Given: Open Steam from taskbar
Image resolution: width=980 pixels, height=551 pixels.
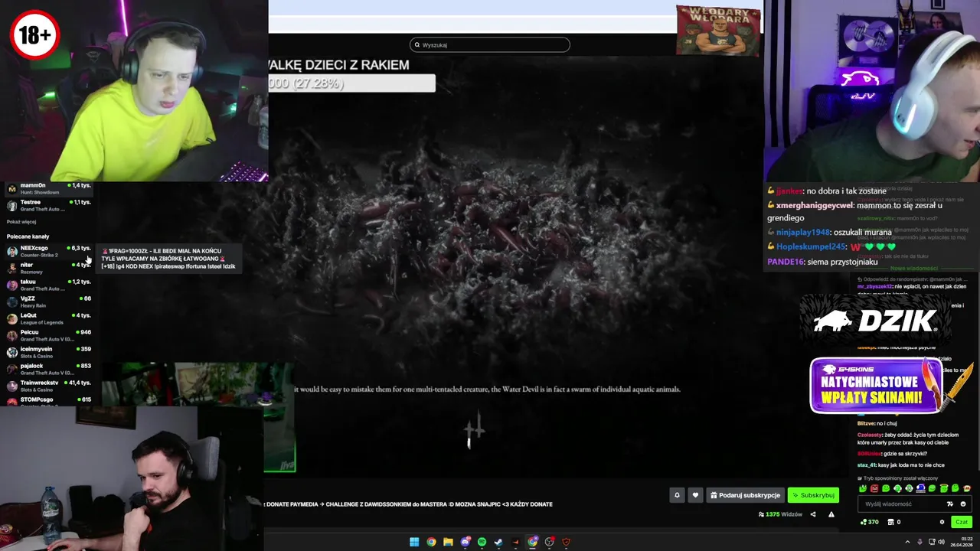Looking at the screenshot, I should pyautogui.click(x=498, y=542).
